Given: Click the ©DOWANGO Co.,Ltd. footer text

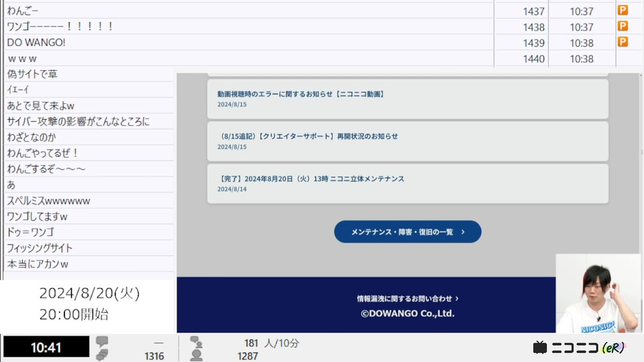Looking at the screenshot, I should point(407,314).
